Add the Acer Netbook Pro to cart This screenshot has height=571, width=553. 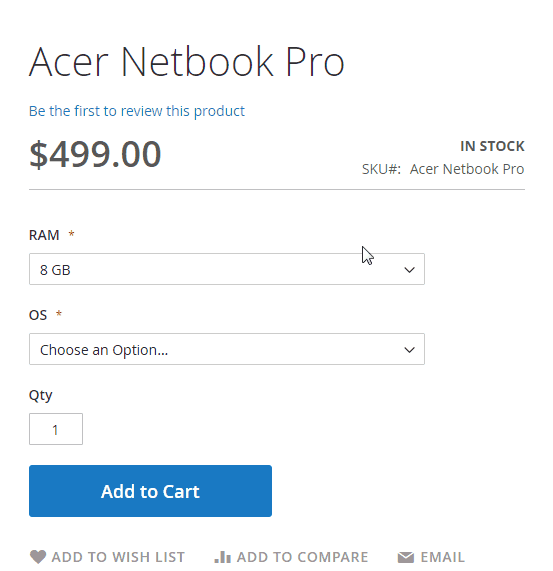pos(150,491)
